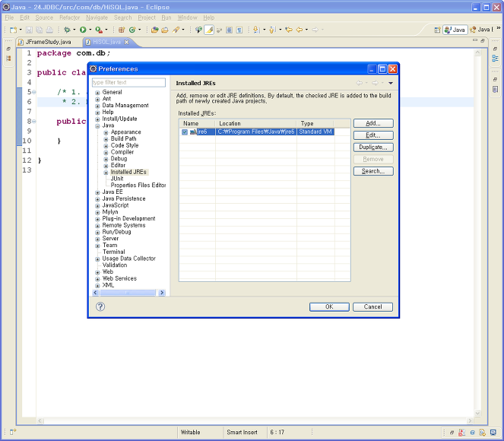Click the Task List icon on right sidebar
This screenshot has height=441, width=504.
(495, 89)
